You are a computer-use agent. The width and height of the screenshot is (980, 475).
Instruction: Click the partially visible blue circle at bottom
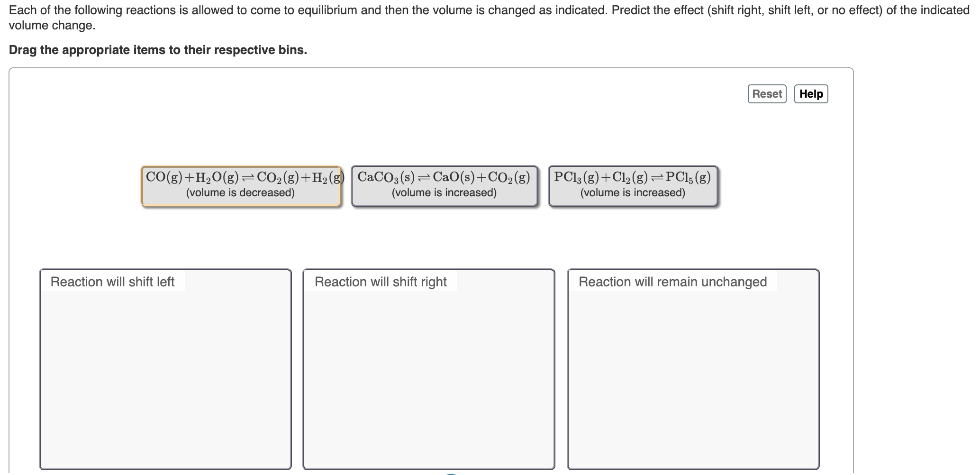point(452,473)
